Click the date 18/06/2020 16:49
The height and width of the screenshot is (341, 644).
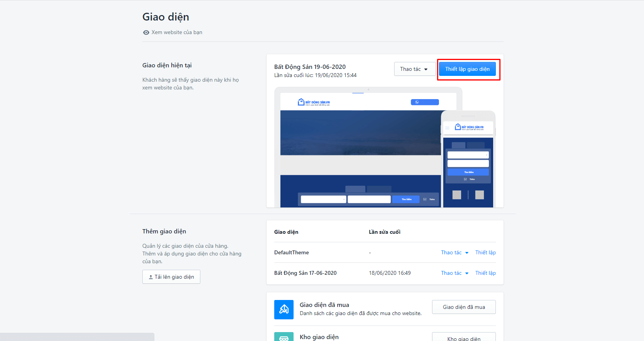point(390,273)
